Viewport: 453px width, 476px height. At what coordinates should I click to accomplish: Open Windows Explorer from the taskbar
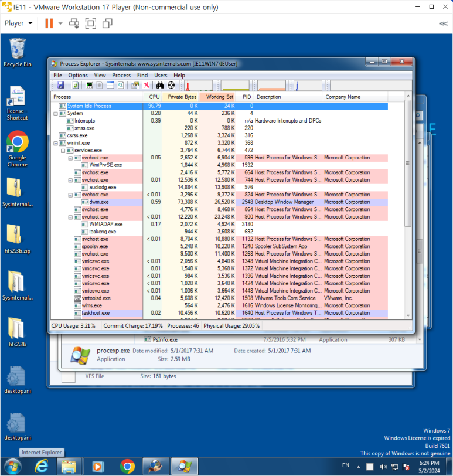[69, 466]
